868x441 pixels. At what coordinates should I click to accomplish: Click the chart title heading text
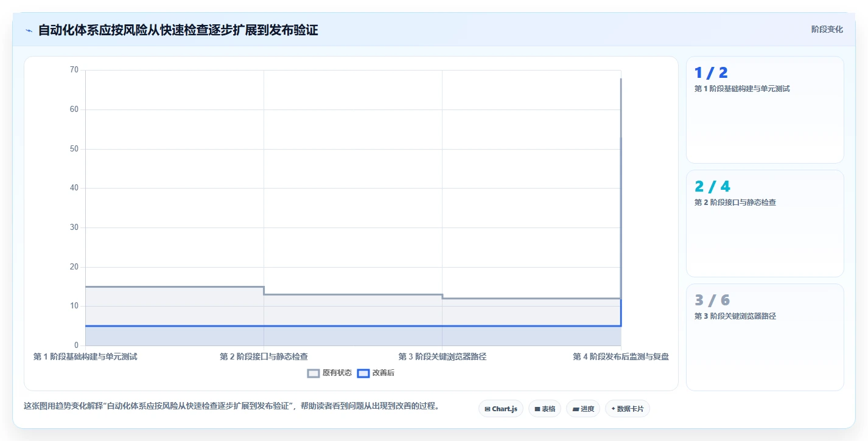click(x=178, y=30)
